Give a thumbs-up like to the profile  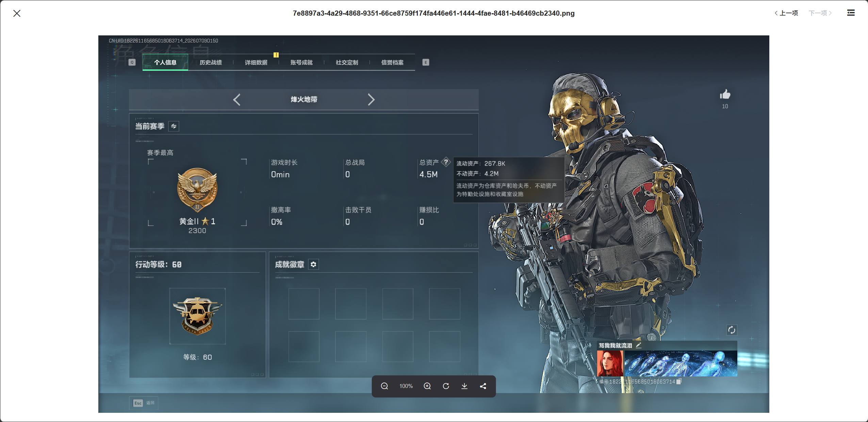coord(725,94)
